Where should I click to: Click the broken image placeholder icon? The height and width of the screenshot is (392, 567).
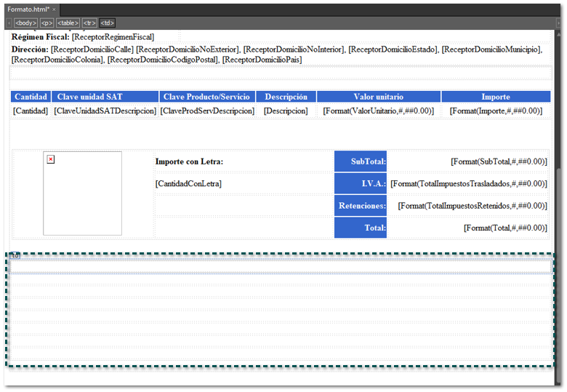pyautogui.click(x=50, y=159)
